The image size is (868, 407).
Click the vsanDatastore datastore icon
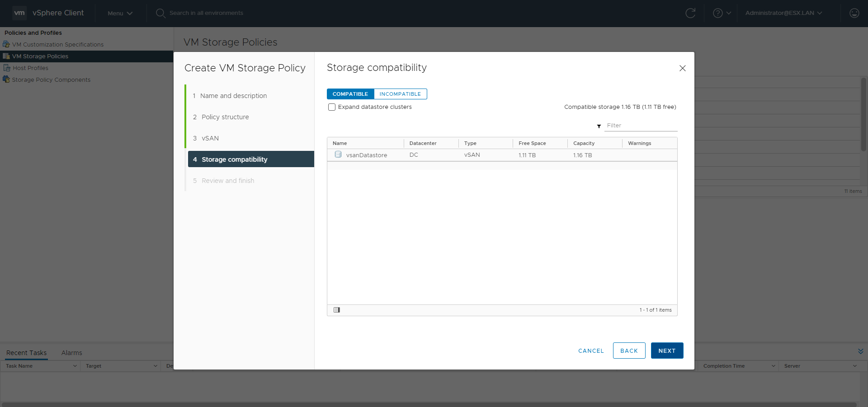click(338, 154)
